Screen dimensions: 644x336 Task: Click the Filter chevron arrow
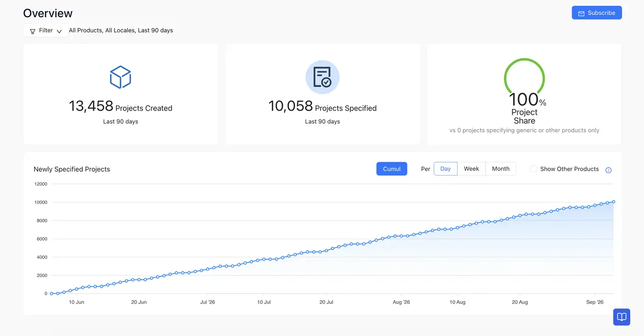[59, 31]
